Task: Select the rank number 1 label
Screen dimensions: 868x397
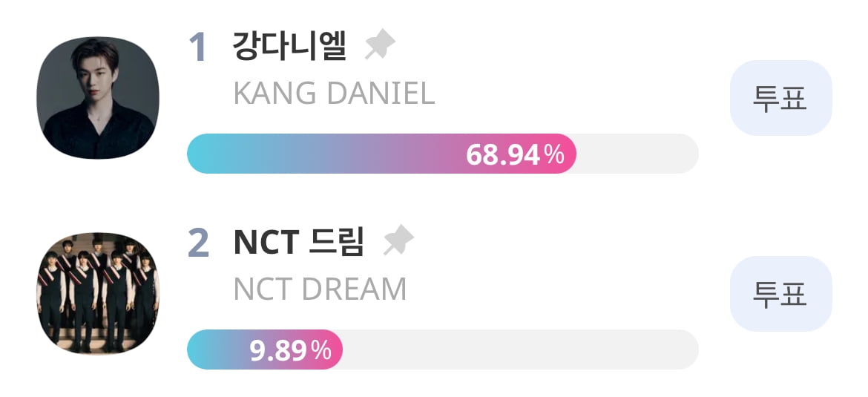Action: [198, 47]
